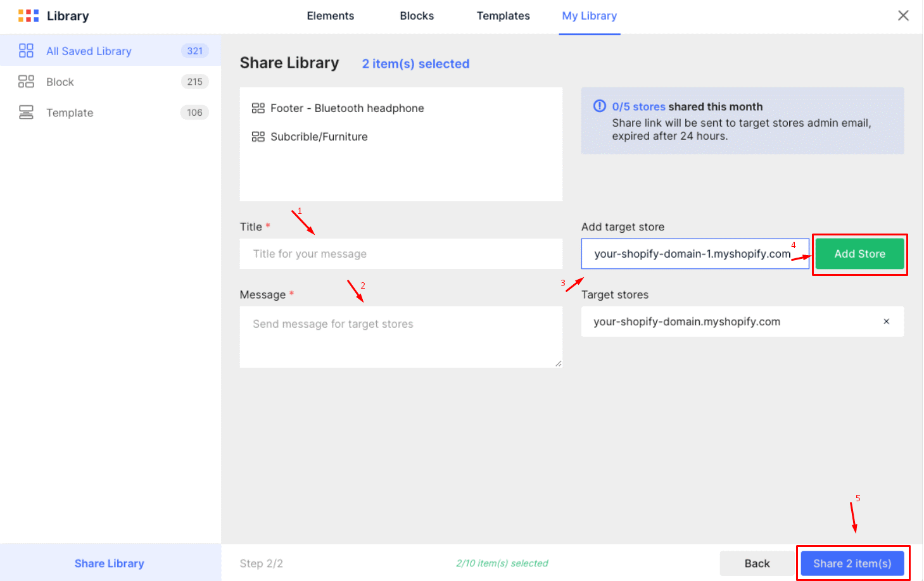Click the Back button
This screenshot has height=581, width=924.
757,563
